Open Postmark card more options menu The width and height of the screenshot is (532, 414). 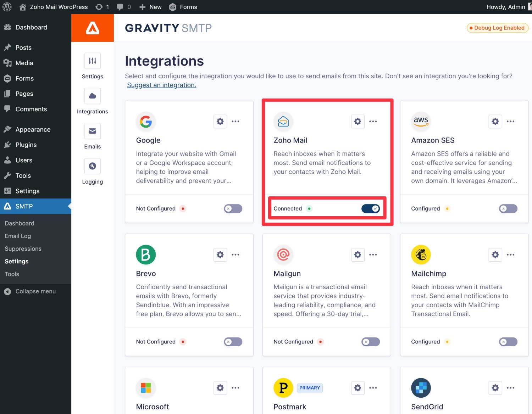click(x=373, y=388)
